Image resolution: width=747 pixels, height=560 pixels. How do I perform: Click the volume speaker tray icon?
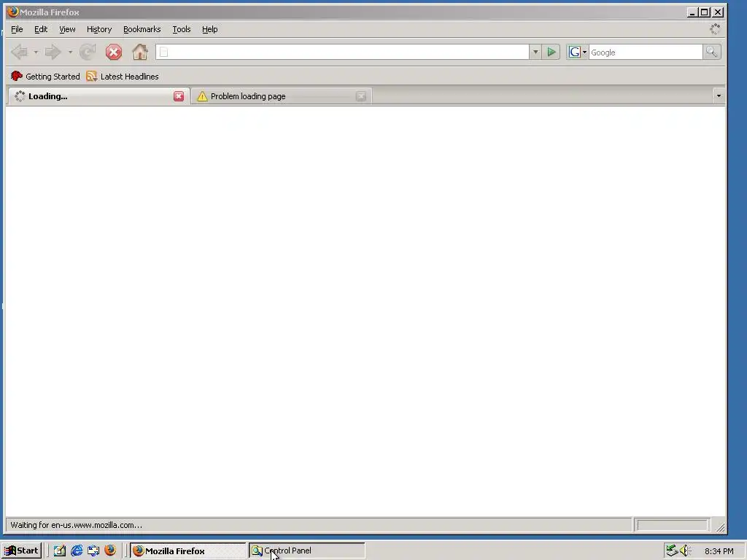pyautogui.click(x=685, y=551)
